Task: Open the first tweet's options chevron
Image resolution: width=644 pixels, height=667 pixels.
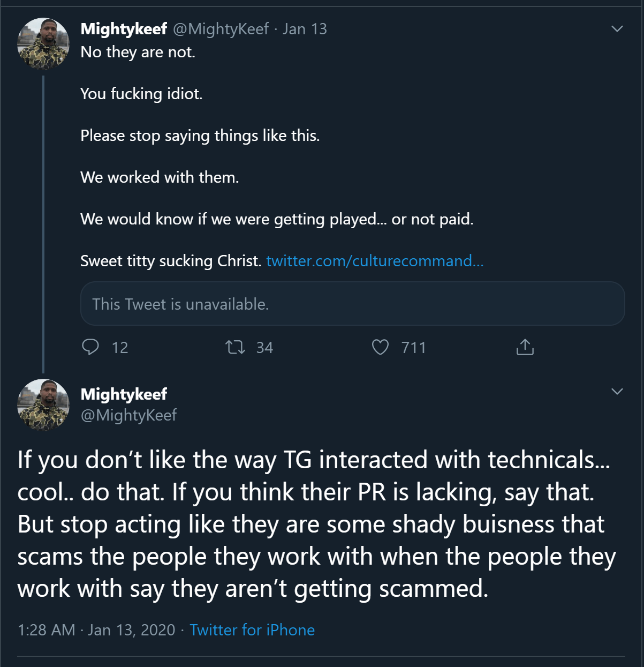Action: click(618, 29)
